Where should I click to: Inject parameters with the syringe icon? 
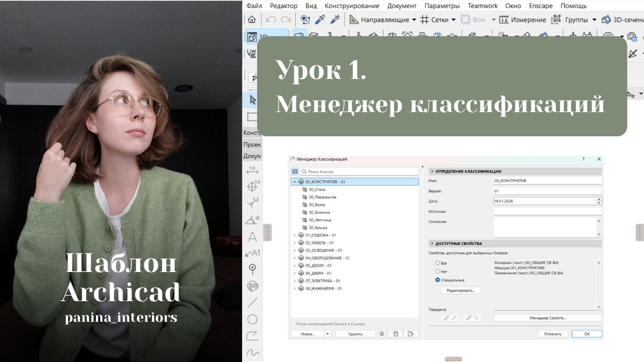click(335, 20)
